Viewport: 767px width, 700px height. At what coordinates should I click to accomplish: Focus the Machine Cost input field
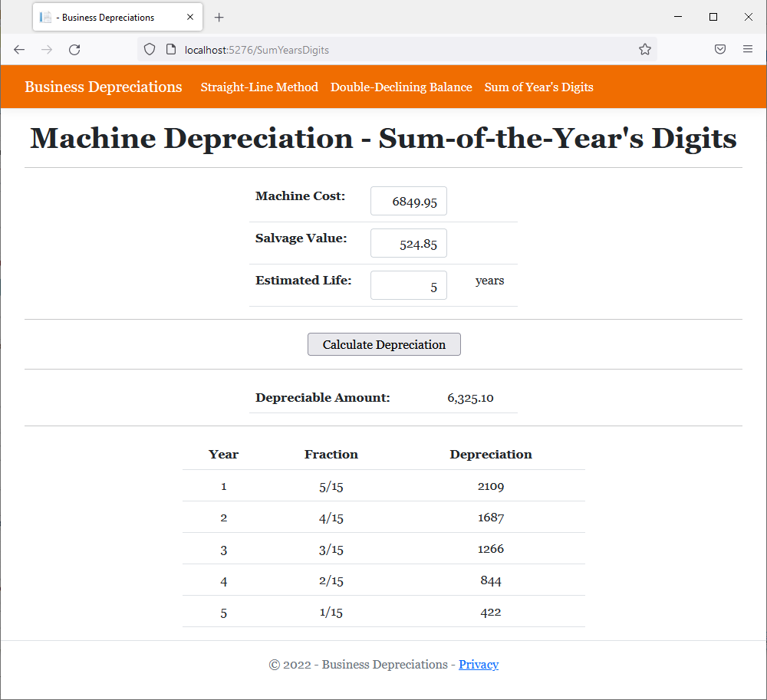pyautogui.click(x=409, y=201)
